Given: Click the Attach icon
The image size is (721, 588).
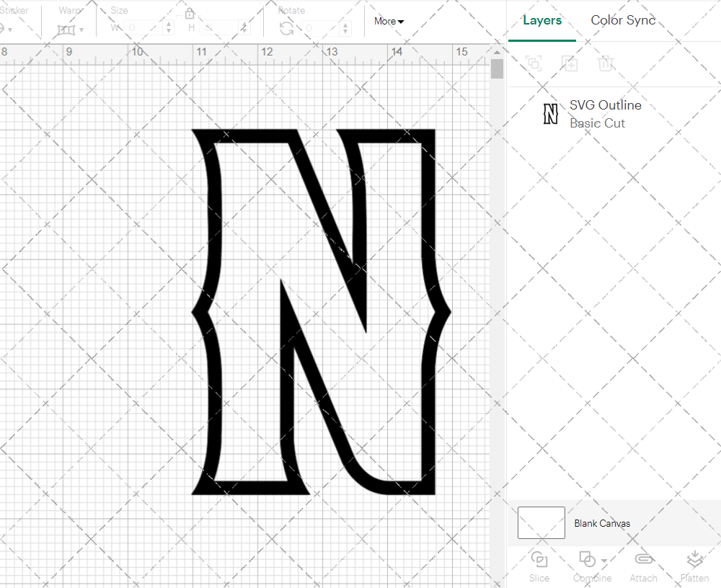Looking at the screenshot, I should (x=643, y=558).
